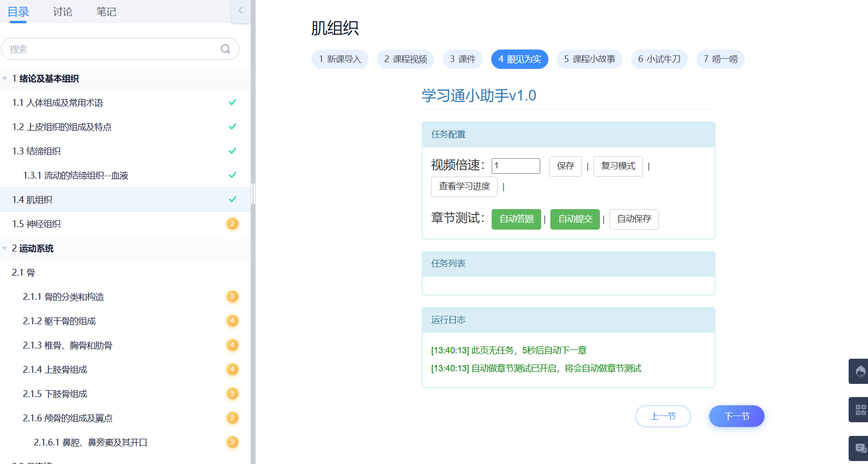The width and height of the screenshot is (868, 464).
Task: Open step 5 课程小故事
Action: 589,59
